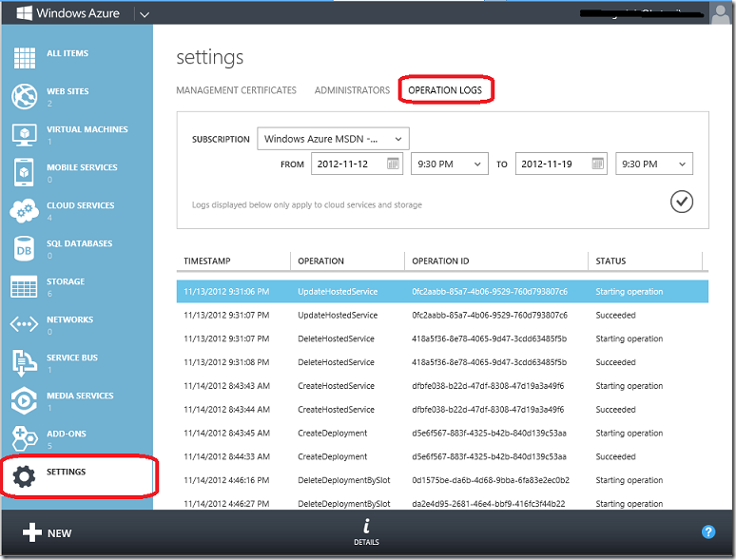Click the Add-Ons sidebar label

click(x=67, y=434)
